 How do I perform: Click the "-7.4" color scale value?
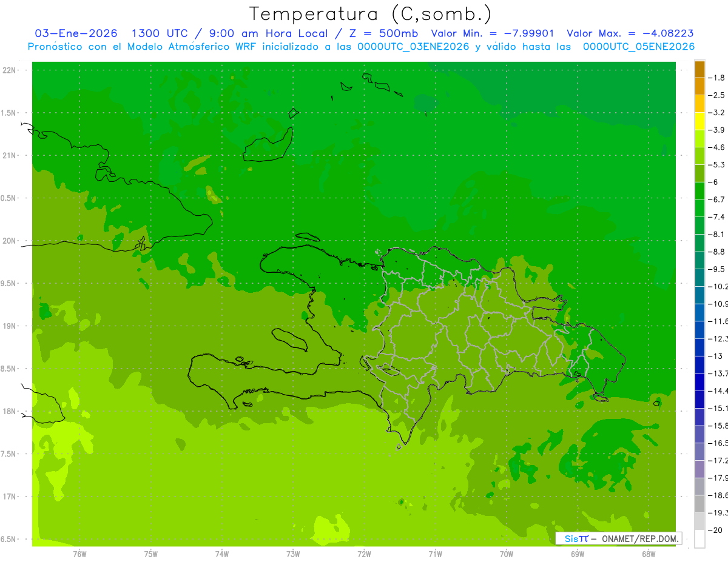717,217
